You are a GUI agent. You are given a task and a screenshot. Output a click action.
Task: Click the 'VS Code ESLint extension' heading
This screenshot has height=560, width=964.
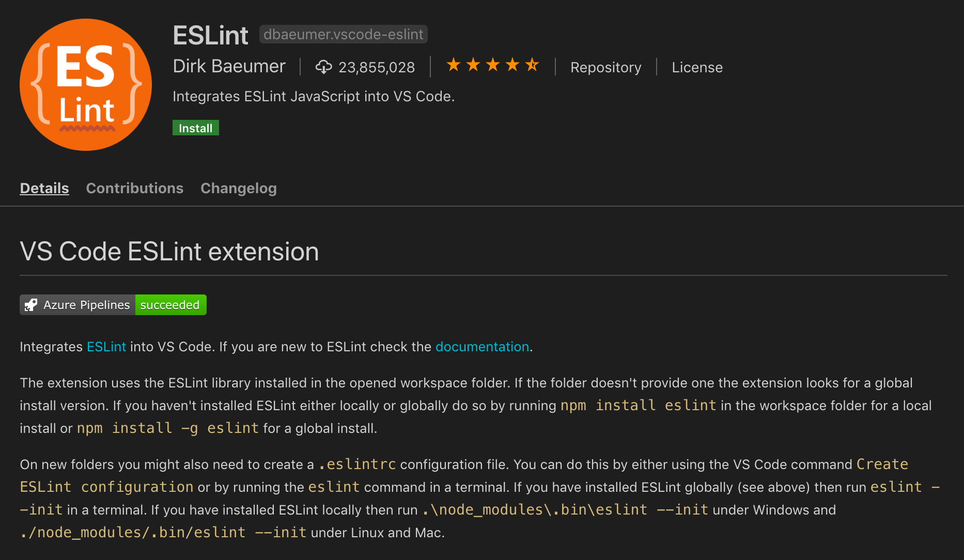[169, 252]
